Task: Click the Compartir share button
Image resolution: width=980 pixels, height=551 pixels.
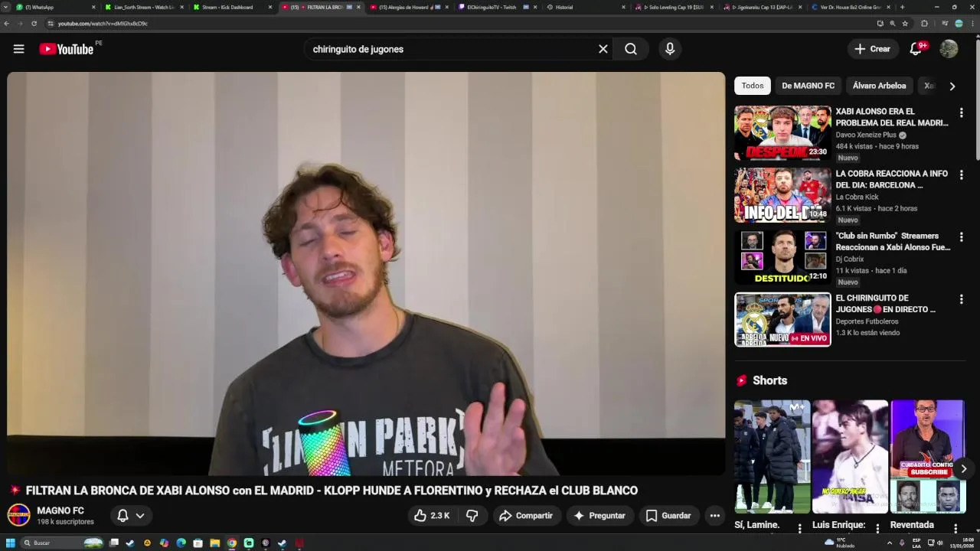Action: coord(526,516)
